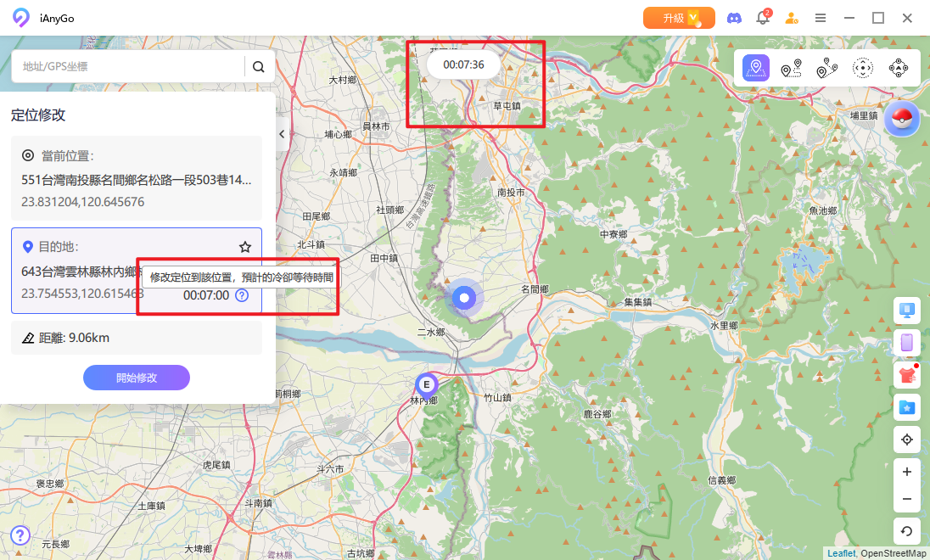Click the location pin icon beside 目的地
The height and width of the screenshot is (560, 930).
point(27,247)
